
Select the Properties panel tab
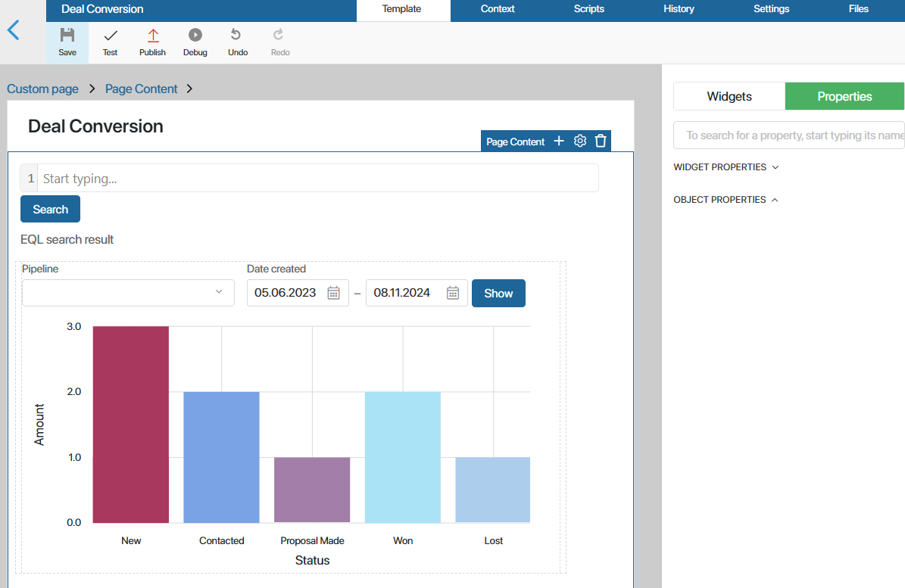point(844,96)
